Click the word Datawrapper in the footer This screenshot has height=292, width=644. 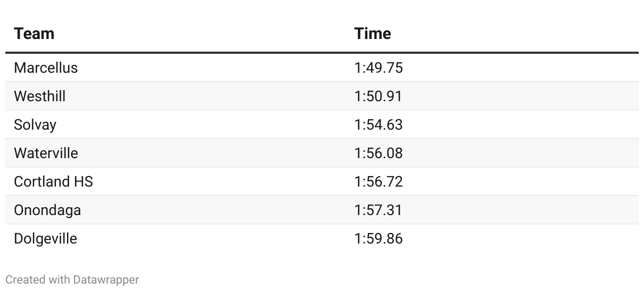tap(106, 280)
